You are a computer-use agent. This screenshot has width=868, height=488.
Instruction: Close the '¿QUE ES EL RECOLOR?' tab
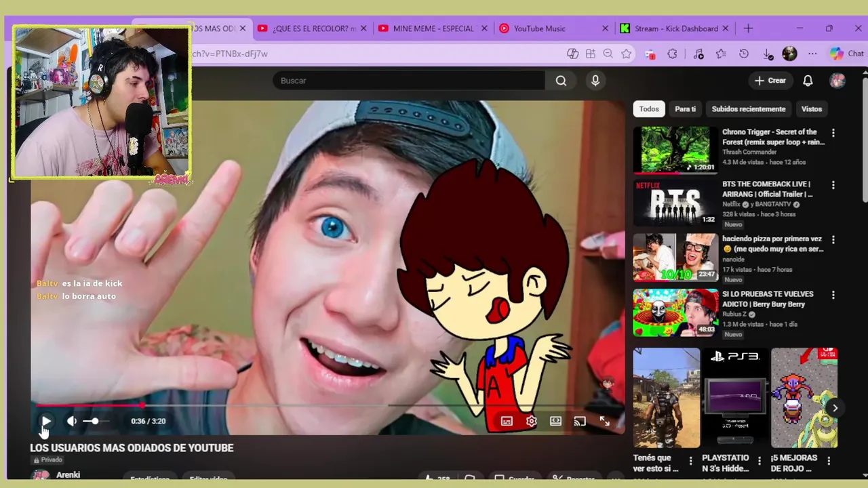coord(363,28)
